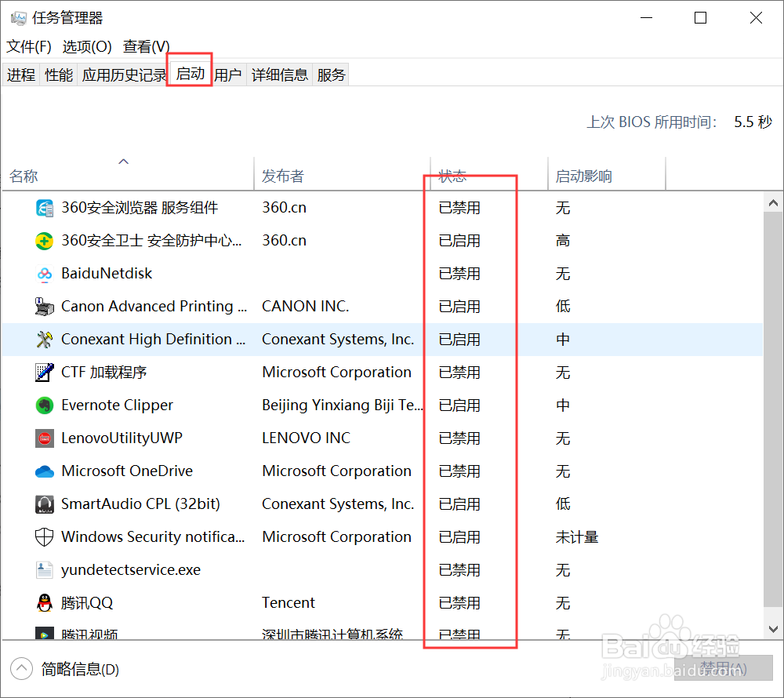Sort by the 状态 column header
This screenshot has width=784, height=698.
pyautogui.click(x=489, y=176)
